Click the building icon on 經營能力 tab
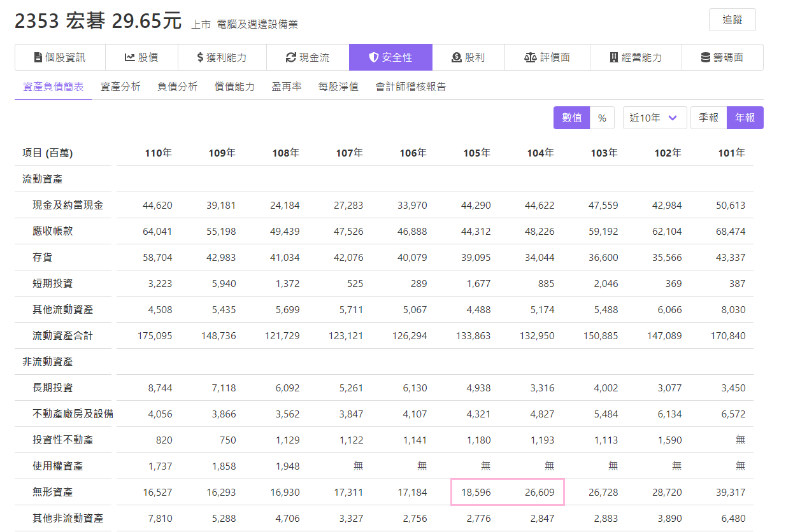 pos(614,57)
